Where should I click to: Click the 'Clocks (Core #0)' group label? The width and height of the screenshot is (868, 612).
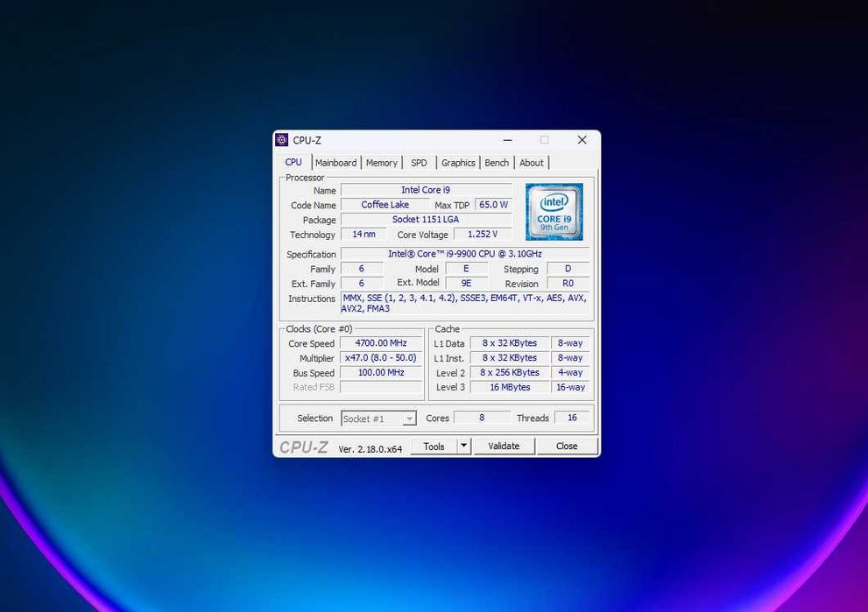319,328
